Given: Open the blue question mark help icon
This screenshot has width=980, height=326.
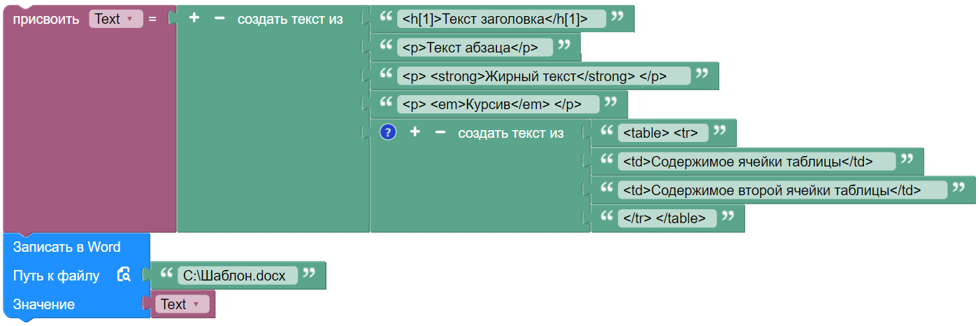Looking at the screenshot, I should coord(388,132).
